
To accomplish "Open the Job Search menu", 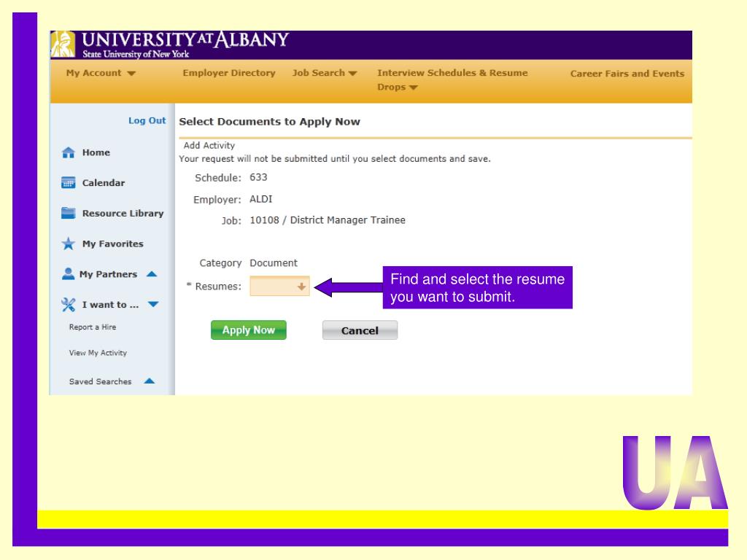I will [318, 73].
